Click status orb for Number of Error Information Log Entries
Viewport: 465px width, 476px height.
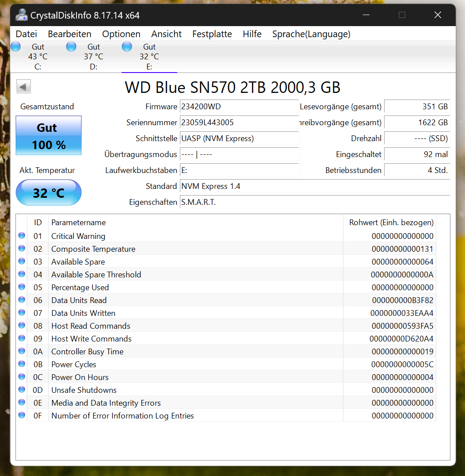point(22,415)
